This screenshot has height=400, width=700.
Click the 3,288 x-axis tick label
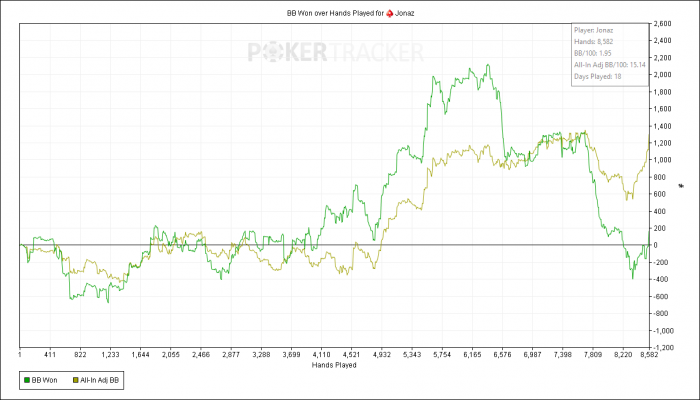pos(261,355)
